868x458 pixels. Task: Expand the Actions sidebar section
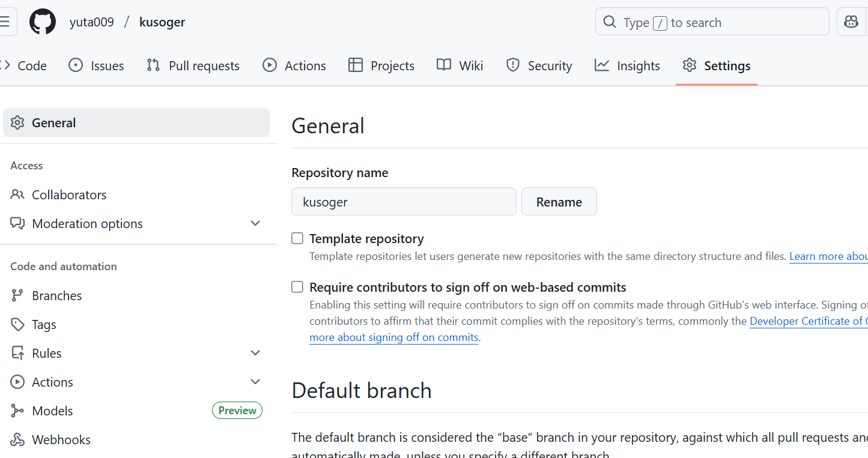point(255,382)
